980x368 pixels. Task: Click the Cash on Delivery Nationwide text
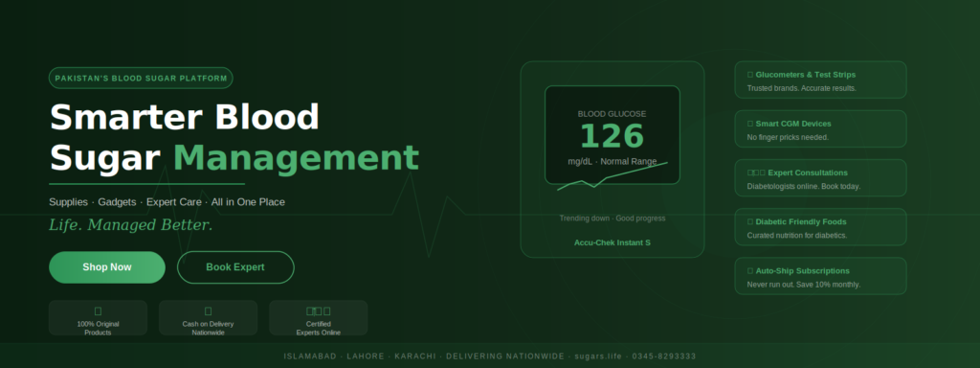coord(208,329)
